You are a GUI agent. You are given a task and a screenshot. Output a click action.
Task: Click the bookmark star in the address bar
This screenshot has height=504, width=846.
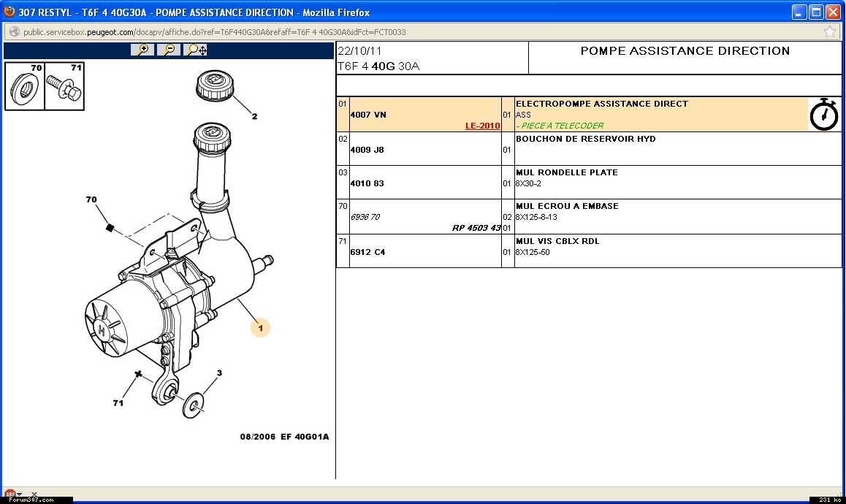coord(830,32)
